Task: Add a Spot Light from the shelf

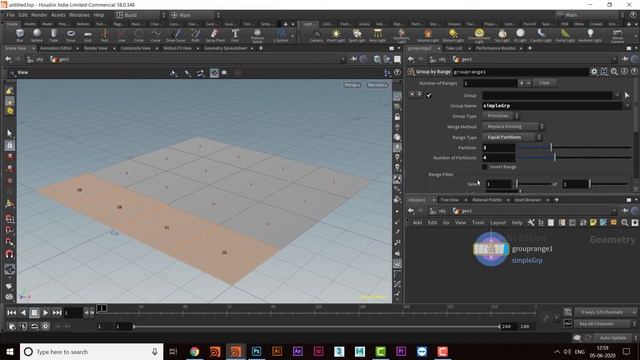Action: 357,35
